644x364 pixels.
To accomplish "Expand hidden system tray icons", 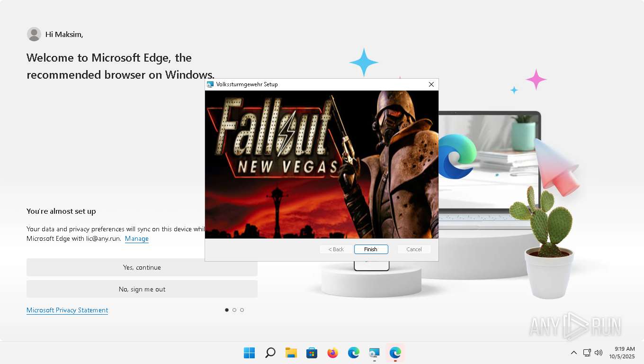I will tap(573, 353).
